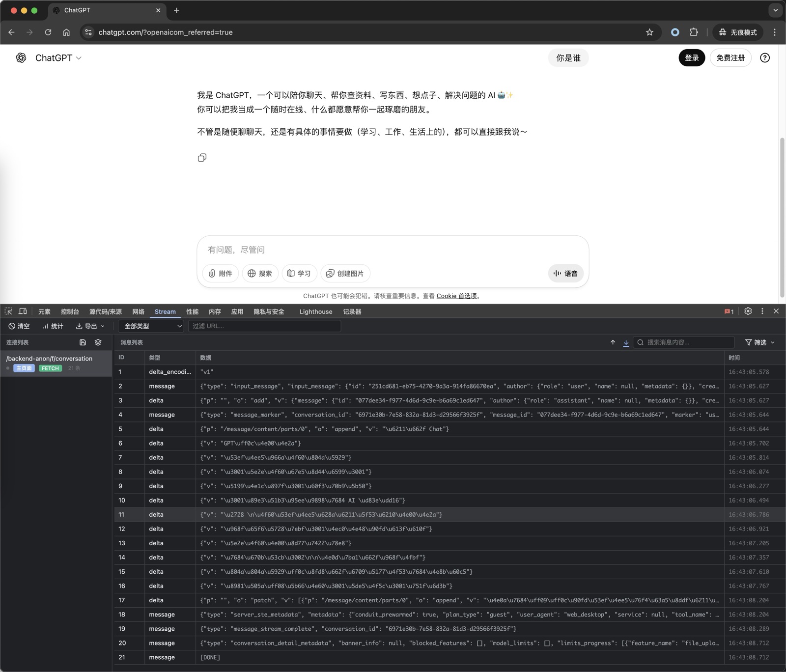Focus the 过滤 URL filter field

pyautogui.click(x=264, y=326)
